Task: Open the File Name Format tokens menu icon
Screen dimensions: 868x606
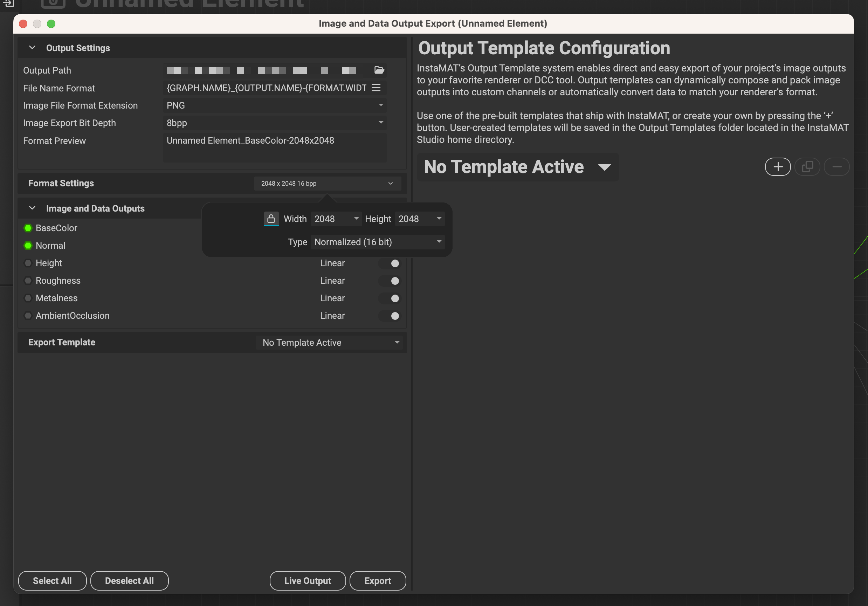Action: [376, 88]
